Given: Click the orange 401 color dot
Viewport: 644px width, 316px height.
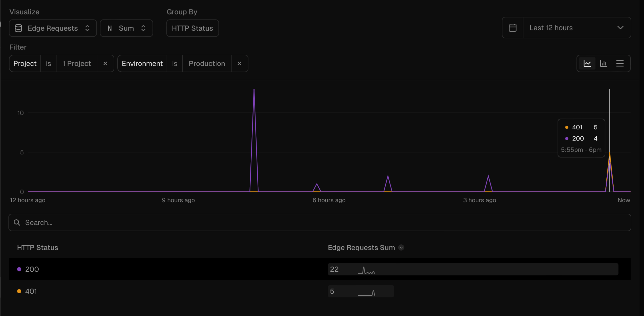Looking at the screenshot, I should (x=19, y=291).
